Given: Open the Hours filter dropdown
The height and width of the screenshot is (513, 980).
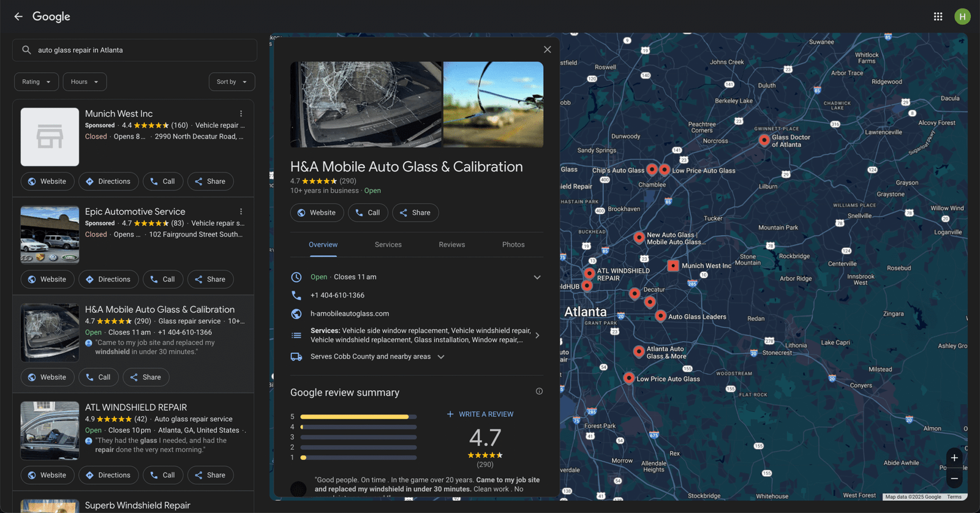Looking at the screenshot, I should [85, 82].
